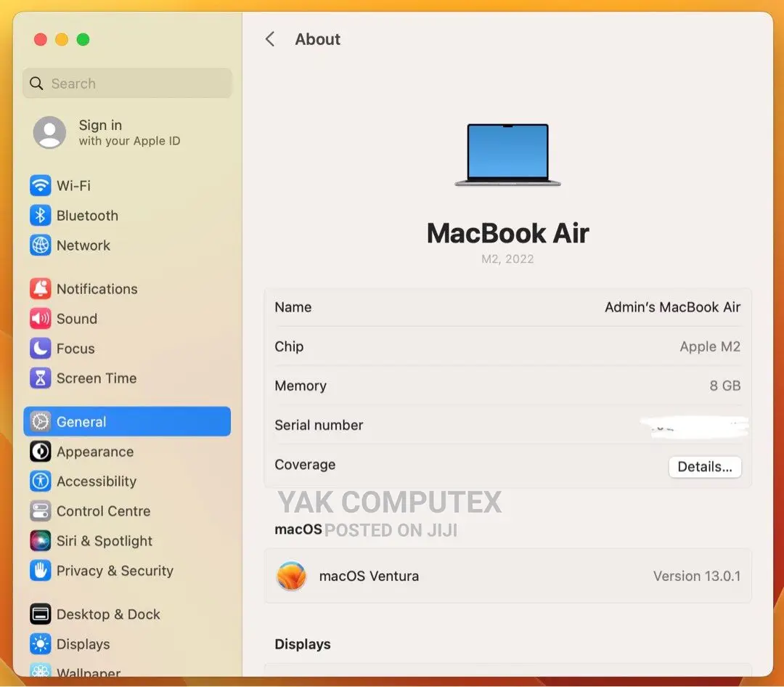Select Wi-Fi label in sidebar

(73, 186)
